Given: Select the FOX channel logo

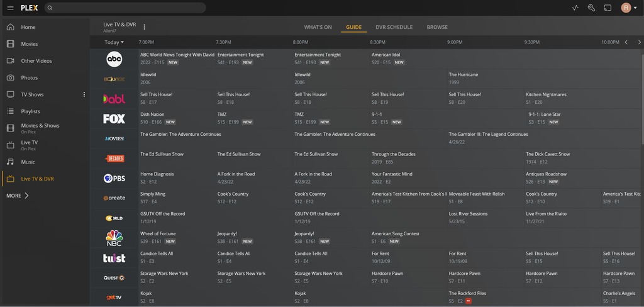Looking at the screenshot, I should click(114, 119).
